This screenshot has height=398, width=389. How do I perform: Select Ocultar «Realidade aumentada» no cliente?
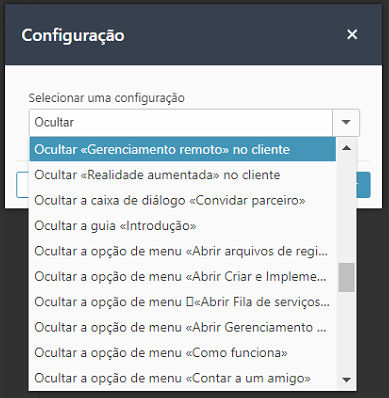coord(183,175)
